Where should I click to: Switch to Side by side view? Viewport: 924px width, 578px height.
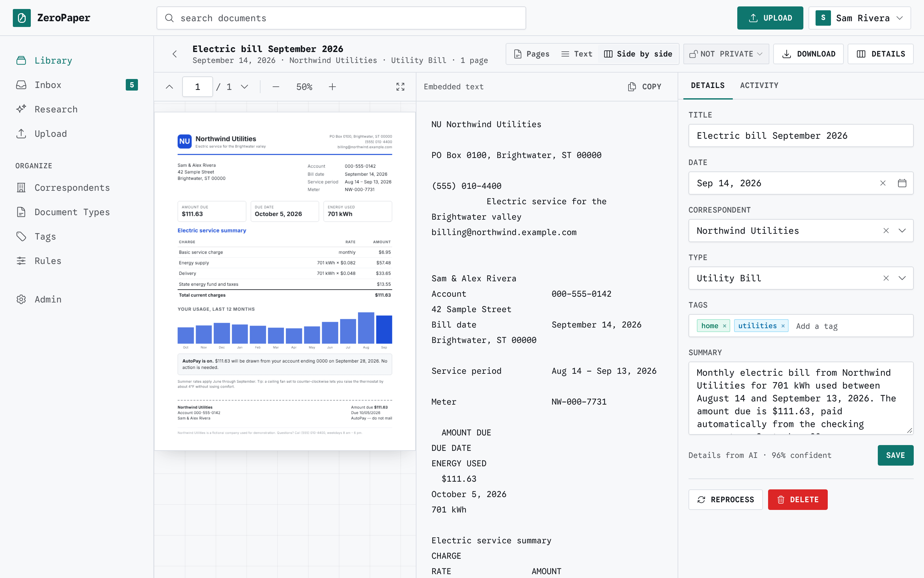click(x=638, y=54)
